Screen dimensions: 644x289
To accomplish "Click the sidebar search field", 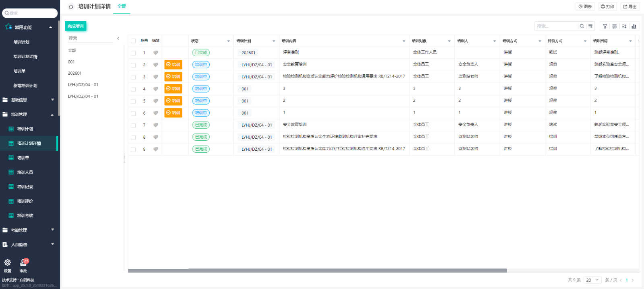I will (x=30, y=13).
